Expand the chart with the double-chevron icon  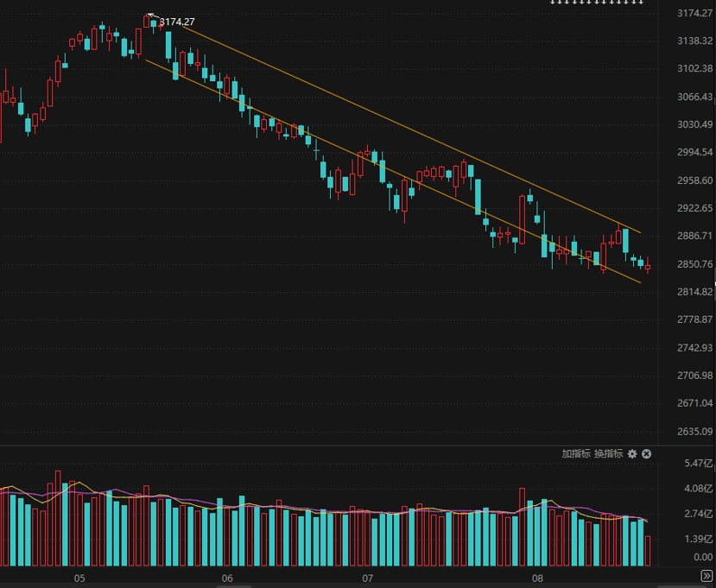click(707, 576)
